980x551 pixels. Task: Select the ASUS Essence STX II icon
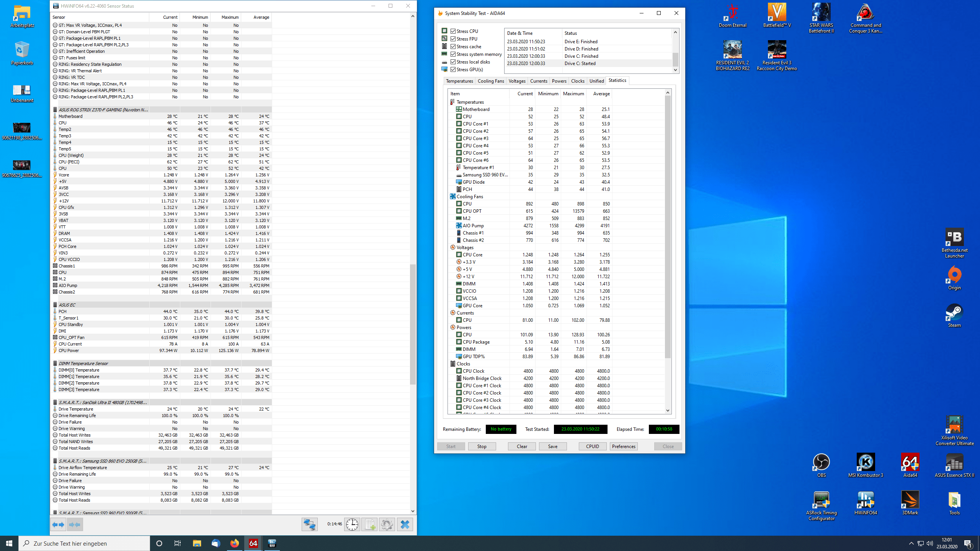coord(954,465)
